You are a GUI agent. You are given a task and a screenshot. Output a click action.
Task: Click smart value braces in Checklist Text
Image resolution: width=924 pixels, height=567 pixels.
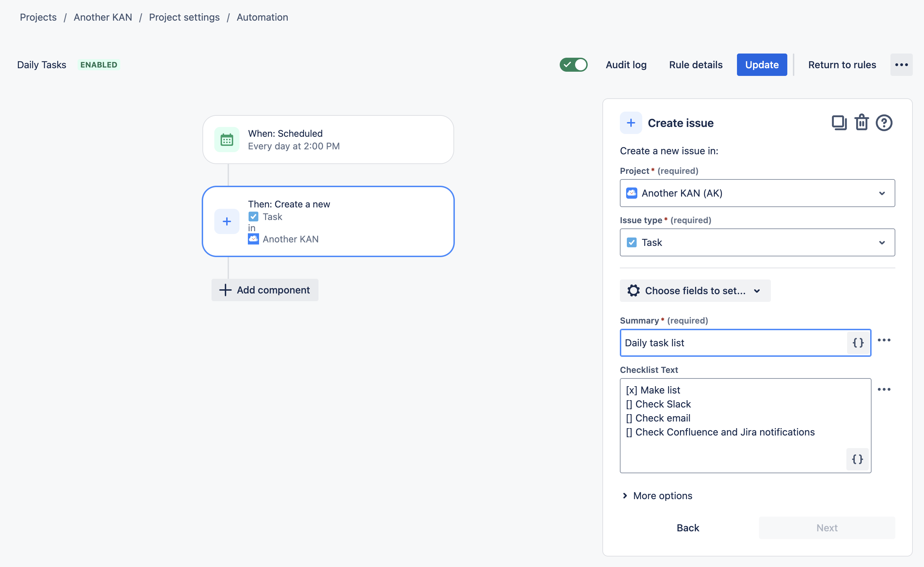(857, 459)
